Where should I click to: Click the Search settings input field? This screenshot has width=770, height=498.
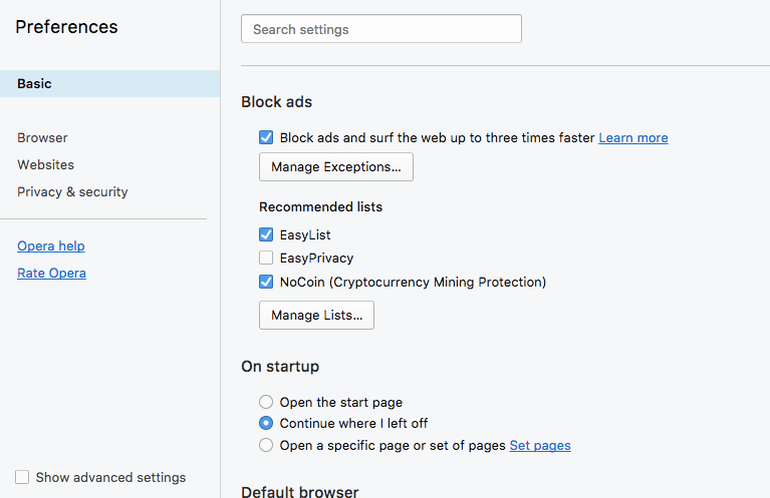click(381, 29)
